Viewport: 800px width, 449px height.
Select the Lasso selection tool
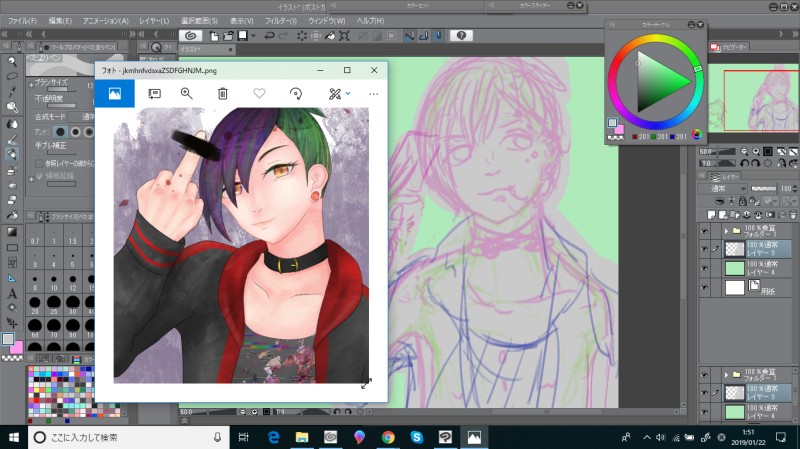coord(12,77)
